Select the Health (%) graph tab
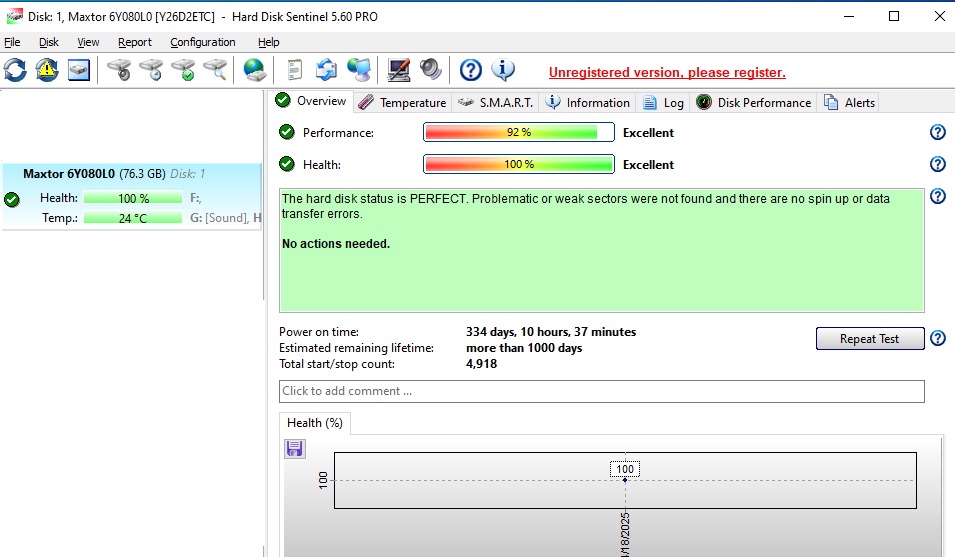 pos(315,423)
